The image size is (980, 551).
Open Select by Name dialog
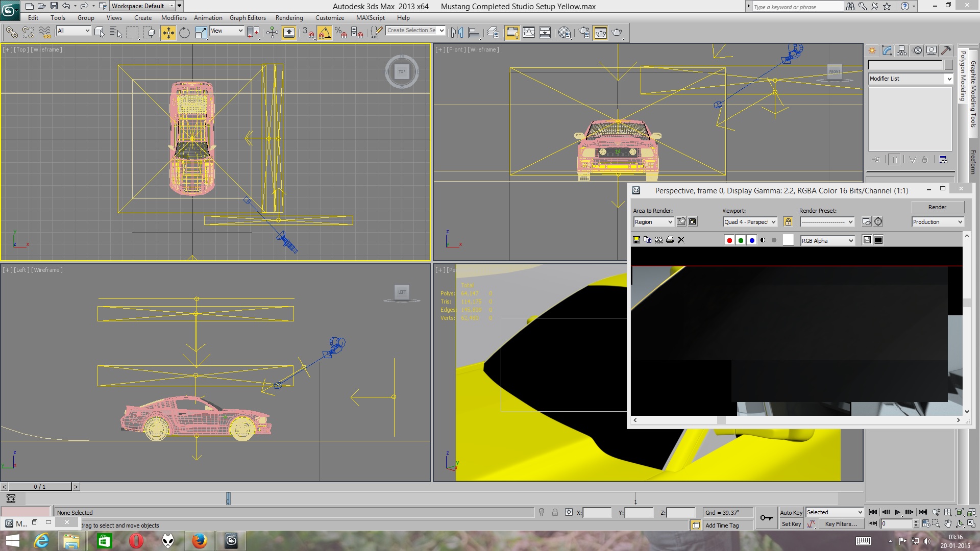point(116,32)
